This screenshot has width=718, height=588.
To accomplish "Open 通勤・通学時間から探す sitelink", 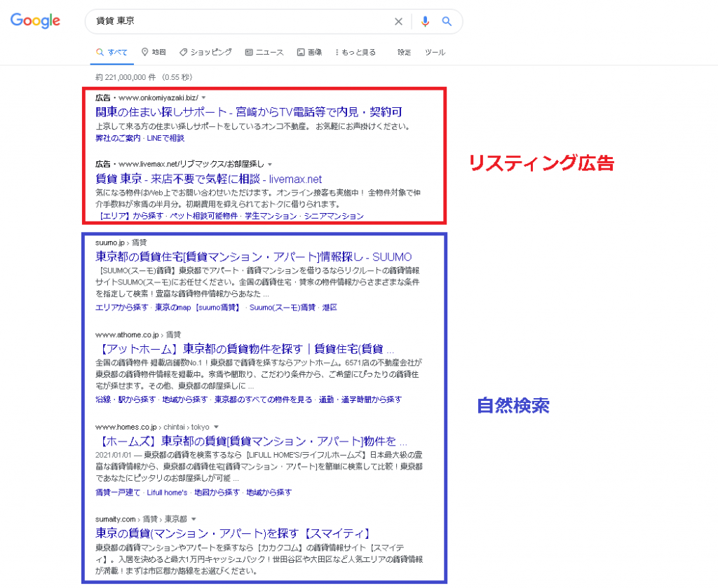I will tap(360, 399).
